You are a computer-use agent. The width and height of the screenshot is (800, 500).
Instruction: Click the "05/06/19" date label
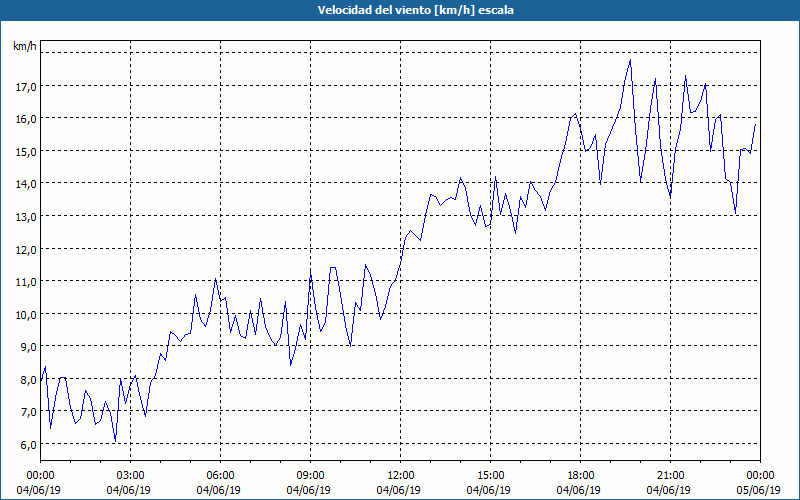pyautogui.click(x=758, y=490)
